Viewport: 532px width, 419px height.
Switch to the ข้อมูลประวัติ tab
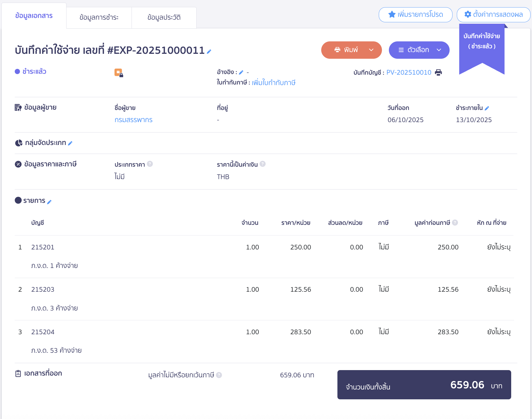coord(164,17)
